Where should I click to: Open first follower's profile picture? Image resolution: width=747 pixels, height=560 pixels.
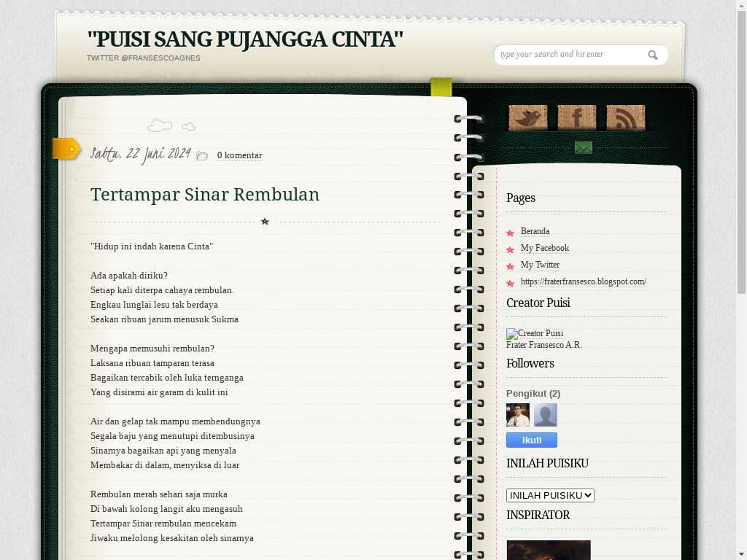tap(518, 415)
